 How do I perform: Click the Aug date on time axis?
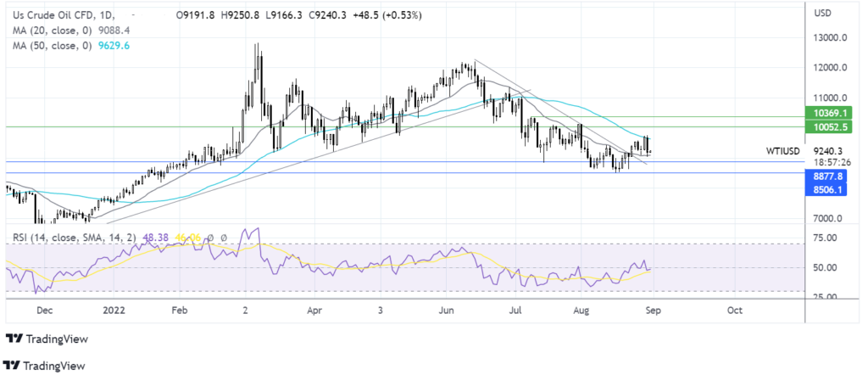(x=581, y=310)
